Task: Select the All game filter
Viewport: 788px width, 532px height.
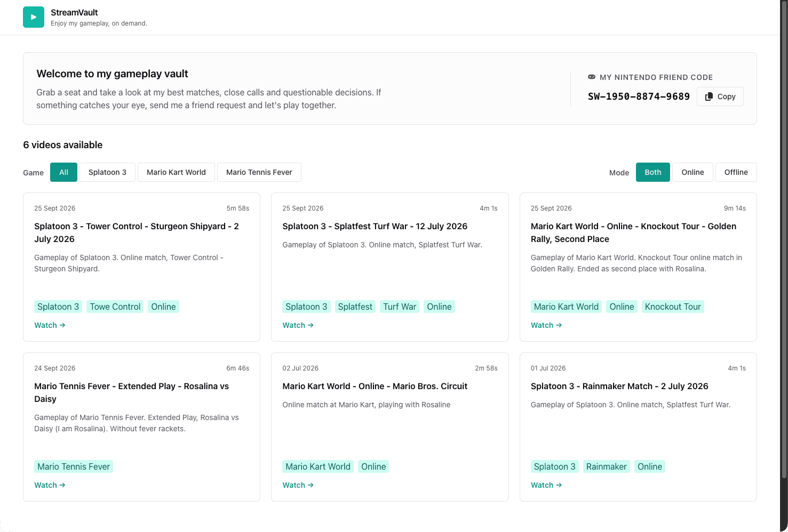Action: coord(64,172)
